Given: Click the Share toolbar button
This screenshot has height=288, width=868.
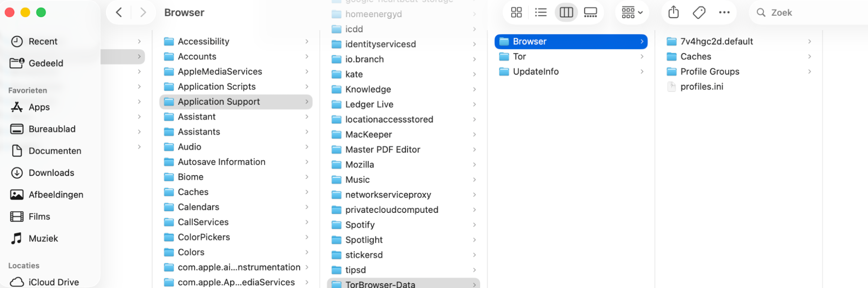Looking at the screenshot, I should point(673,13).
